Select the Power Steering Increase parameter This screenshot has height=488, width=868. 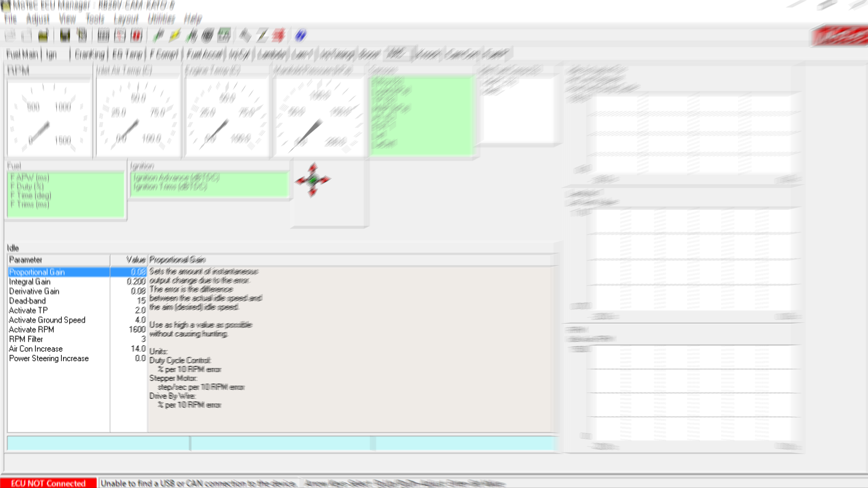[x=49, y=358]
